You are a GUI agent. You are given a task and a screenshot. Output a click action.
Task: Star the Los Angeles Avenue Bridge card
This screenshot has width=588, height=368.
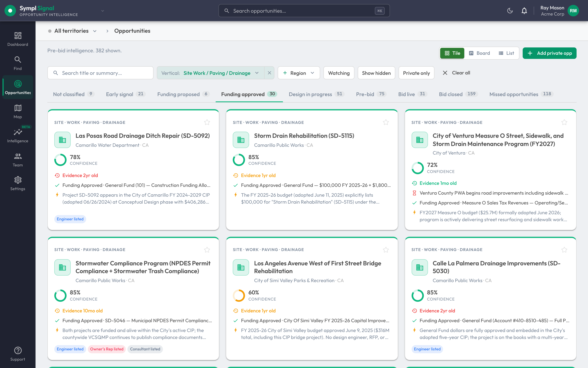tap(386, 250)
